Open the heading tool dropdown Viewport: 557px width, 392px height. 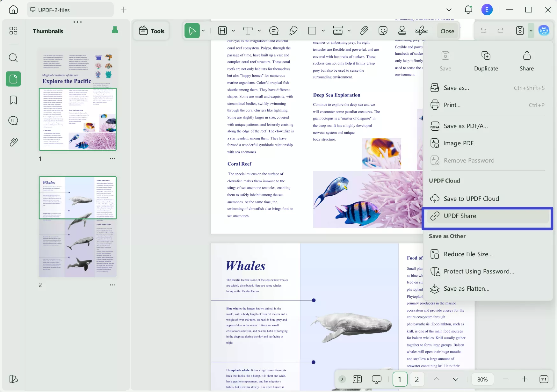pos(234,31)
